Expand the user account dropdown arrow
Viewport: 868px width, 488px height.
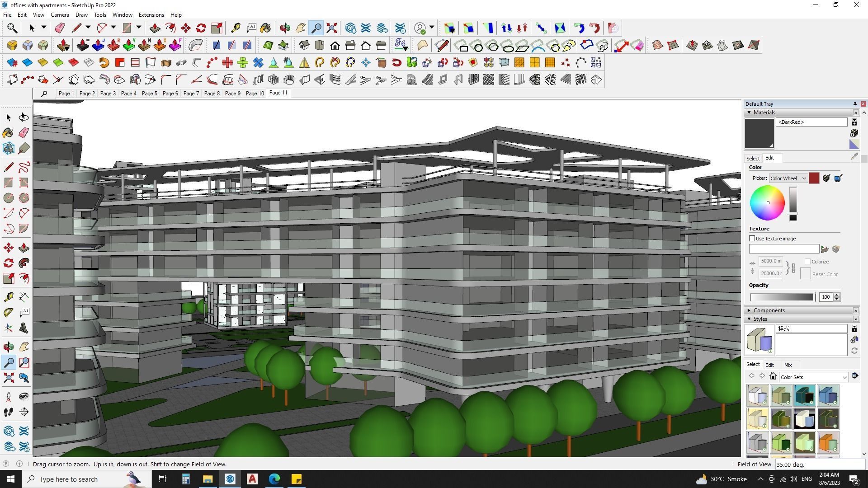click(x=432, y=28)
